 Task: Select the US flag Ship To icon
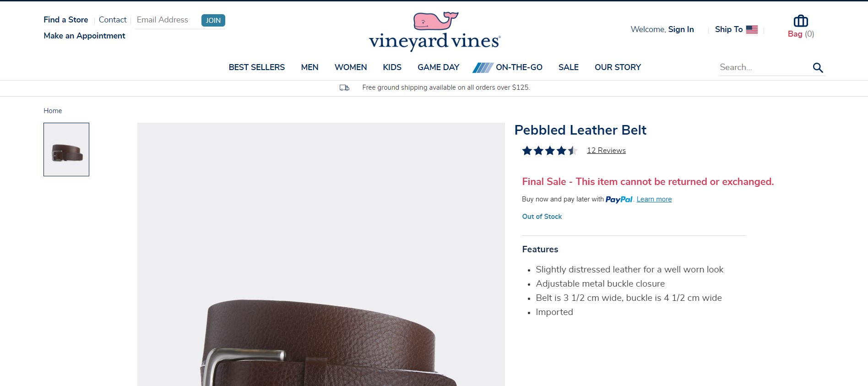tap(752, 29)
